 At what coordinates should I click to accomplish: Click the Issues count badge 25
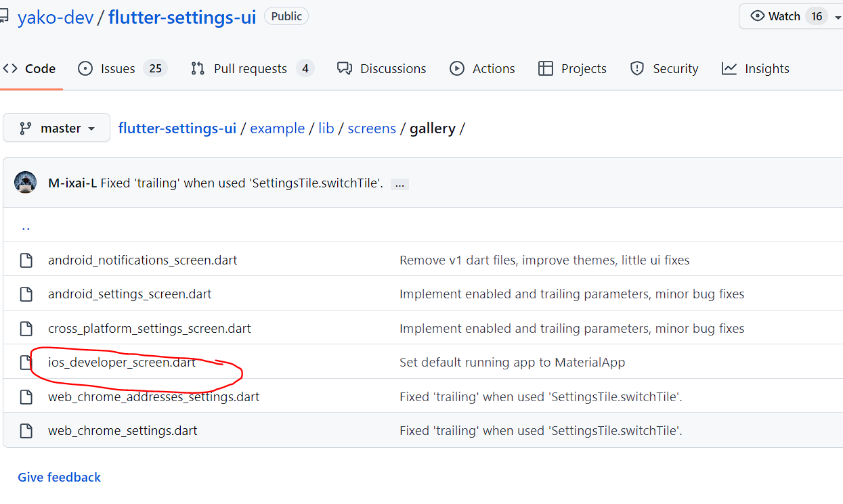point(155,68)
